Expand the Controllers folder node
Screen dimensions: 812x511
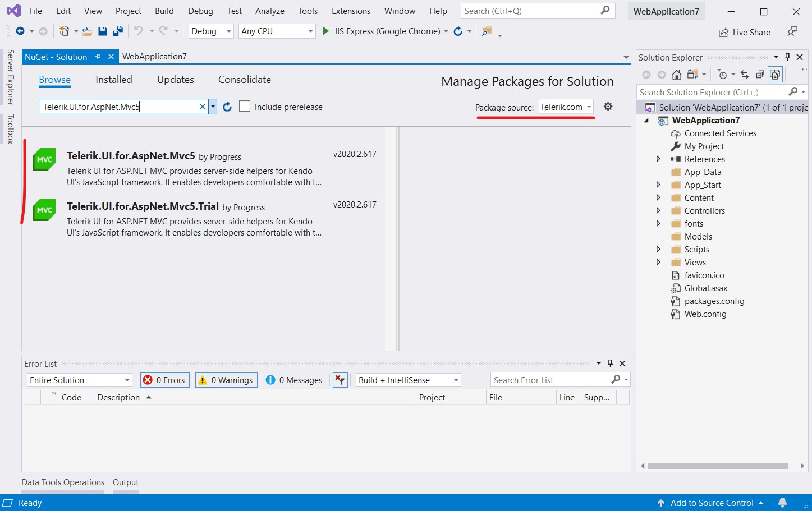658,211
